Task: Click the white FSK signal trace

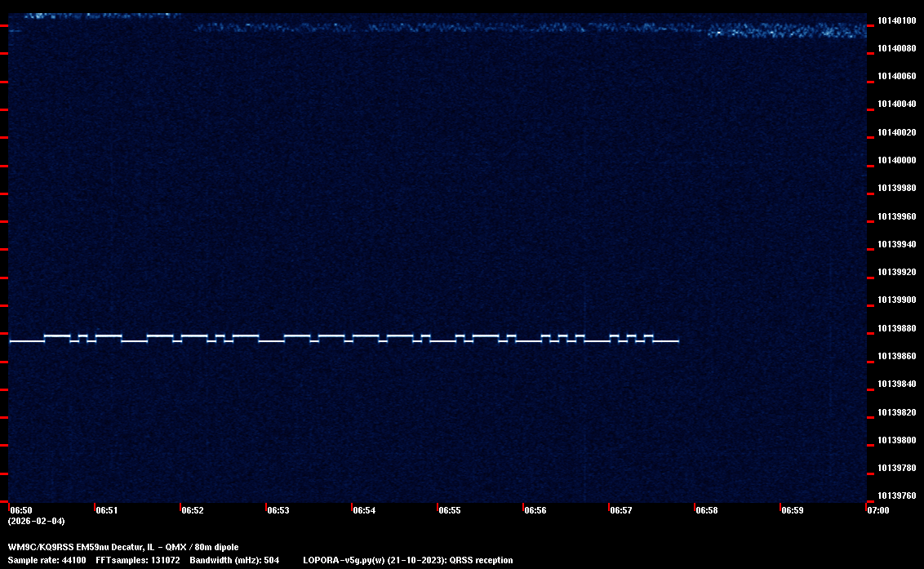Action: [343, 339]
